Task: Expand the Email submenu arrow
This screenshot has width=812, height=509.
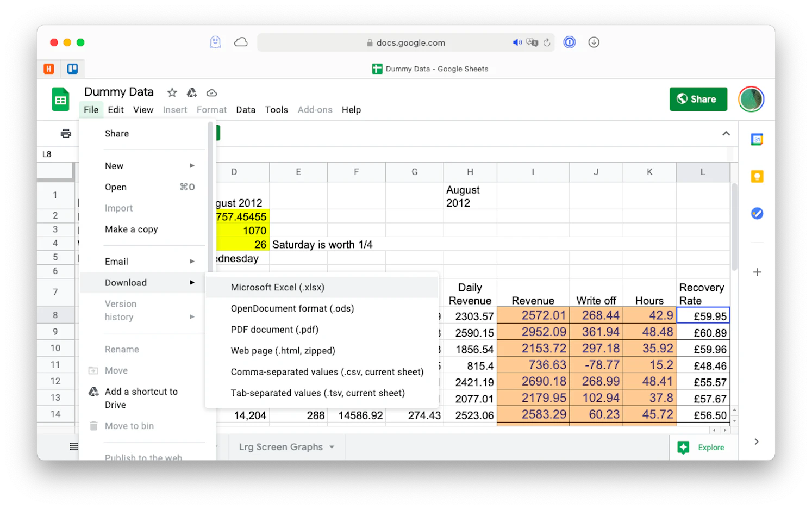Action: (192, 262)
